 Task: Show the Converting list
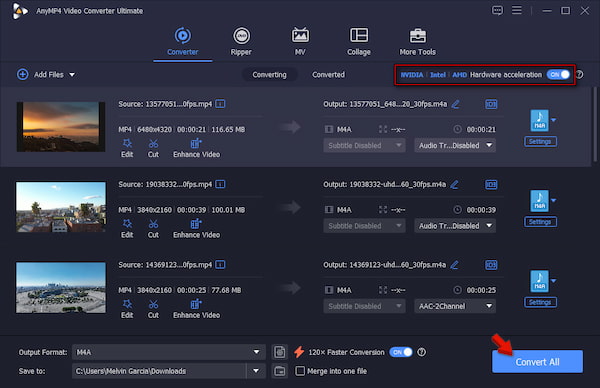pos(269,75)
